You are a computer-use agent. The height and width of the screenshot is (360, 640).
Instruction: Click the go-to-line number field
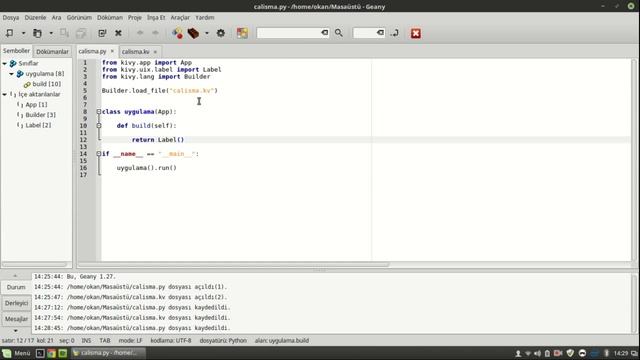(364, 33)
